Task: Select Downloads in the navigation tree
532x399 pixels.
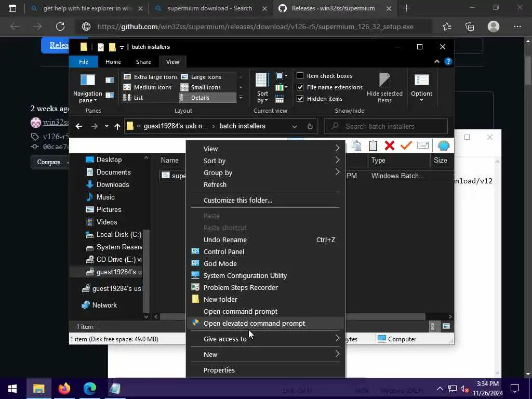Action: 112,184
